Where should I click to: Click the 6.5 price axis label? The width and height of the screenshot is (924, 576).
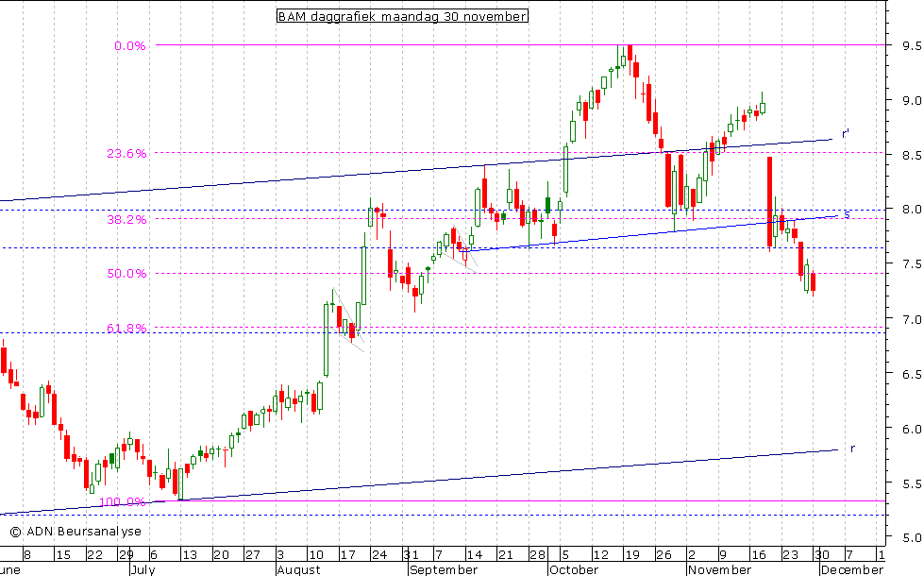click(x=911, y=374)
